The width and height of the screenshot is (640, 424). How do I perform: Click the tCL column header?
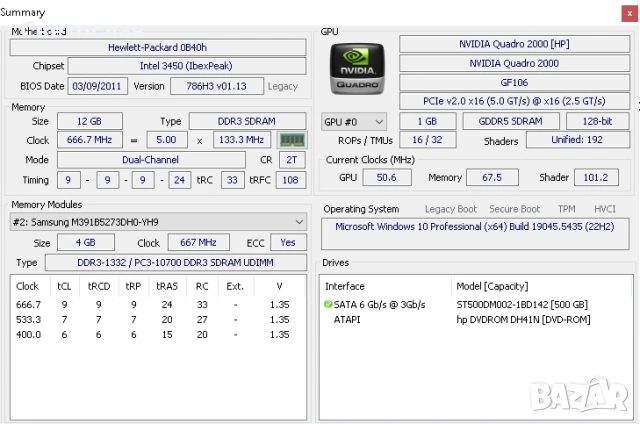tap(64, 286)
